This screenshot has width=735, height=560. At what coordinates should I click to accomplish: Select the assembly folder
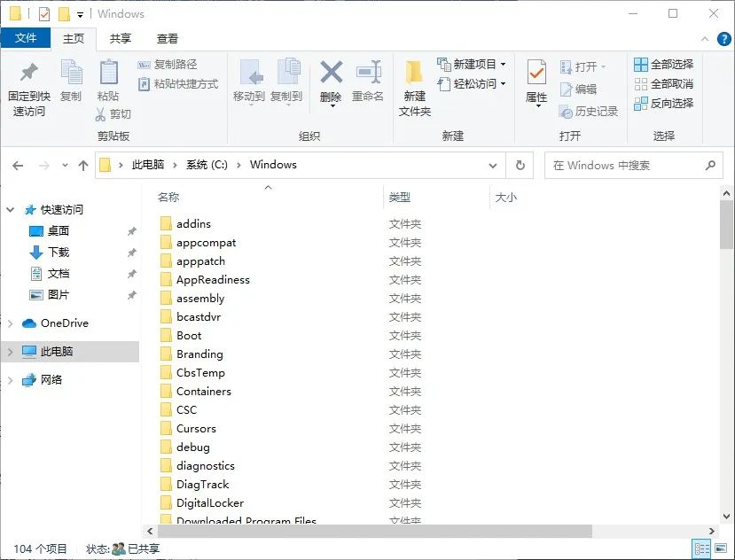tap(200, 299)
